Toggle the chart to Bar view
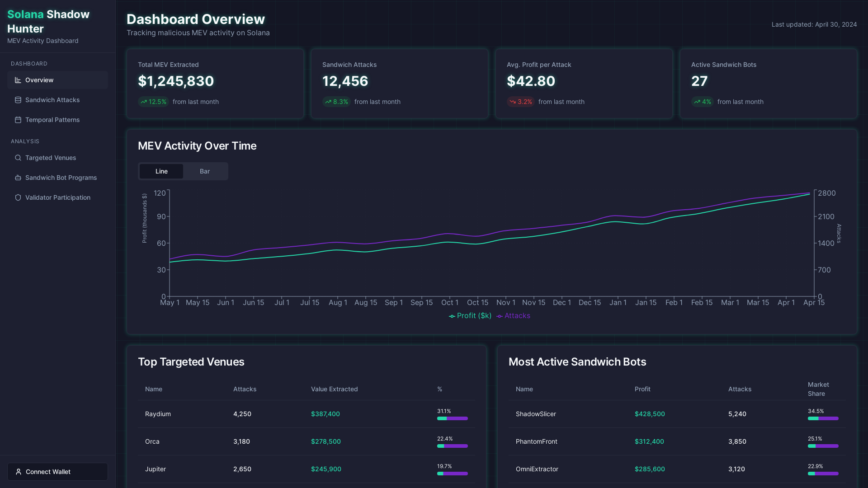This screenshot has height=488, width=868. point(204,171)
